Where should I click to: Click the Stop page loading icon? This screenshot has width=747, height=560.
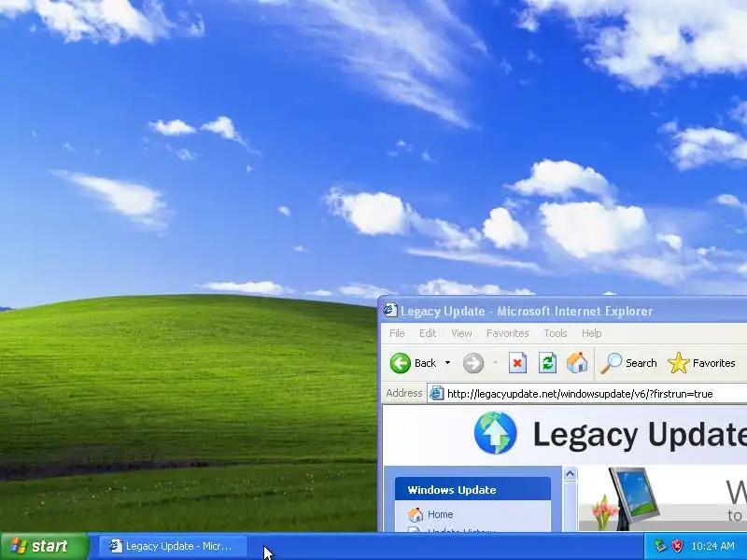[x=517, y=363]
